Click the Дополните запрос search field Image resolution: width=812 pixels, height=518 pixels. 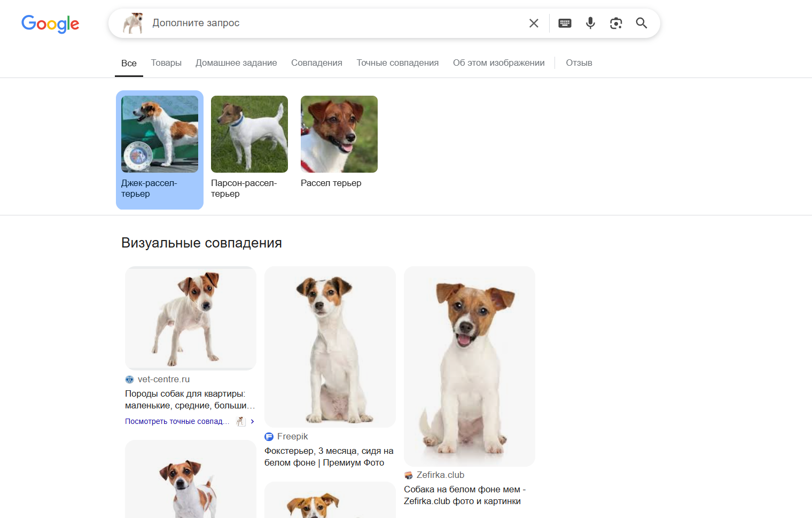pos(331,23)
